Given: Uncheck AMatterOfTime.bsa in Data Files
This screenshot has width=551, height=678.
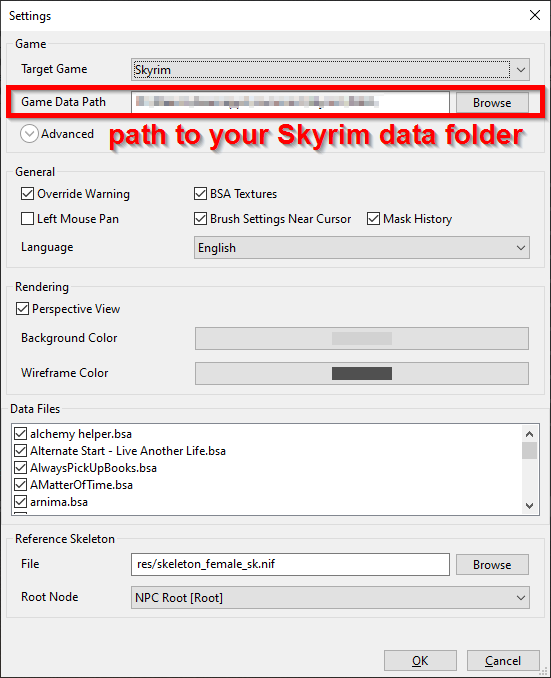Looking at the screenshot, I should click(20, 485).
